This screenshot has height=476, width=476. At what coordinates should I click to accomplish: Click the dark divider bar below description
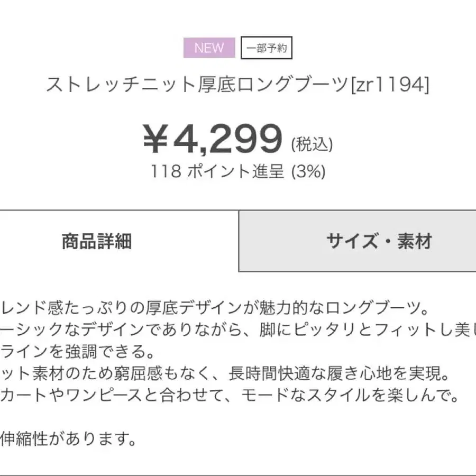coord(238,474)
